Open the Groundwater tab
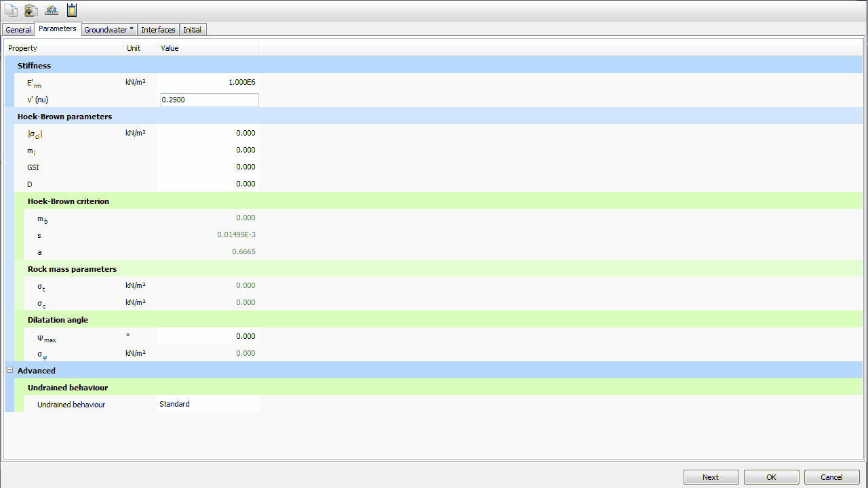 point(108,30)
